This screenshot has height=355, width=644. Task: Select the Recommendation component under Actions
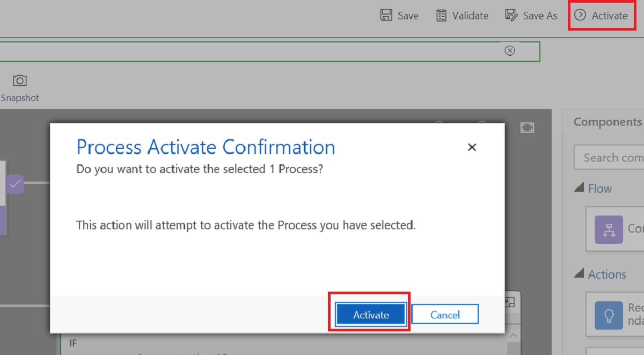[610, 315]
